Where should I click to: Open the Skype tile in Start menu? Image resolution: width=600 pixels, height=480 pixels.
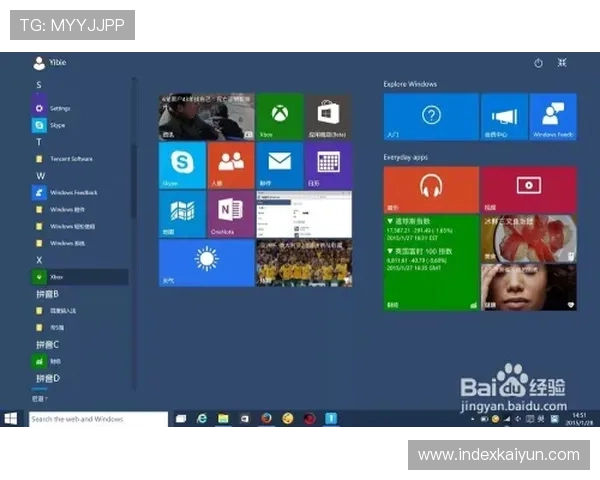(x=182, y=165)
